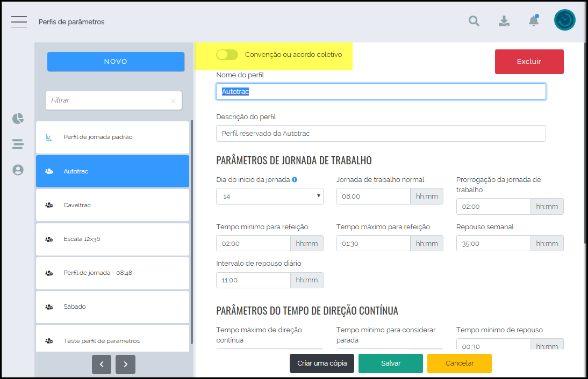Click the Perfis de parâmetros title
Viewport: 588px width, 379px height.
(x=71, y=21)
